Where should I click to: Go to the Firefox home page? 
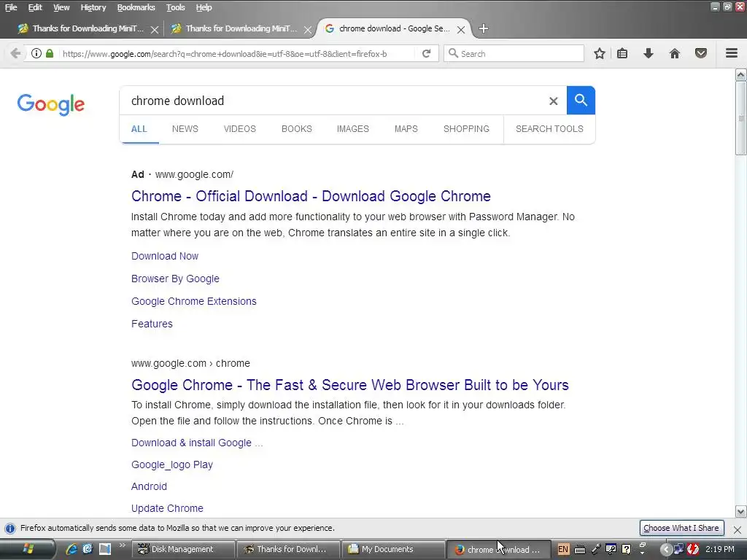[x=675, y=53]
